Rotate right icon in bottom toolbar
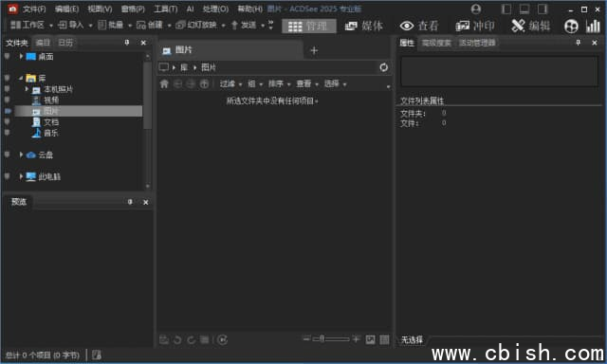Image resolution: width=607 pixels, height=364 pixels. [192, 339]
